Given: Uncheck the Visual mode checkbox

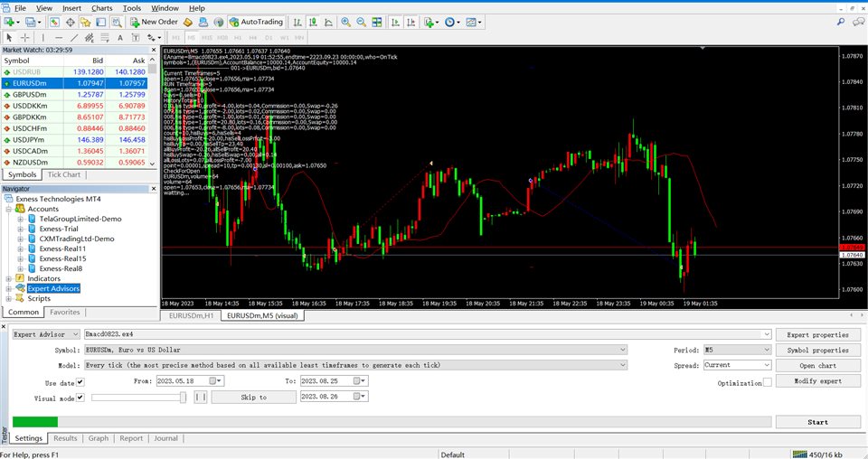Looking at the screenshot, I should click(80, 397).
